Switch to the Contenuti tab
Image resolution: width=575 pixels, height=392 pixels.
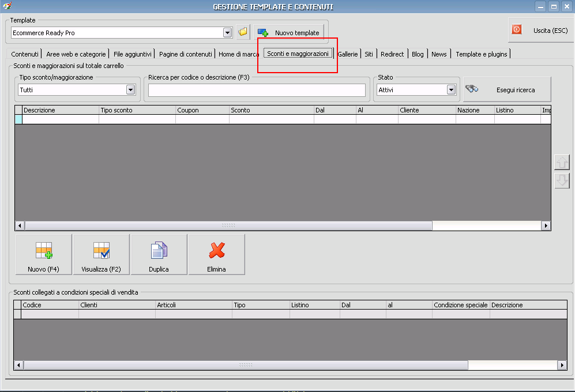click(25, 54)
